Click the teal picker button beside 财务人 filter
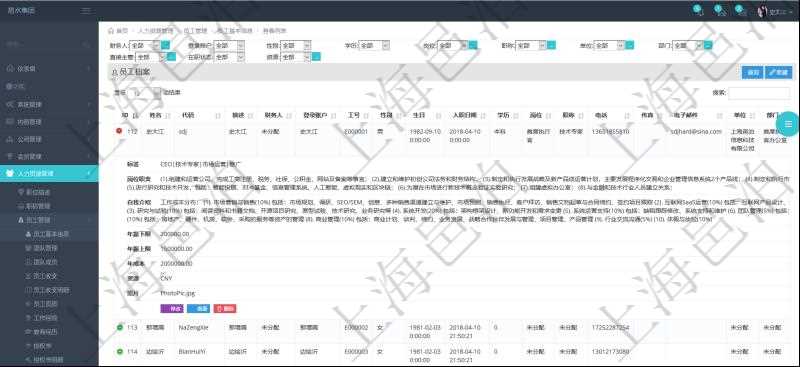This screenshot has height=367, width=800. click(166, 45)
